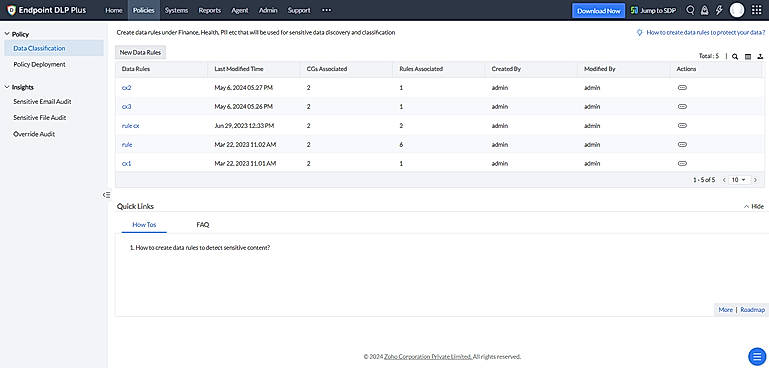The height and width of the screenshot is (368, 769).
Task: Open the Support menu
Action: pyautogui.click(x=299, y=10)
